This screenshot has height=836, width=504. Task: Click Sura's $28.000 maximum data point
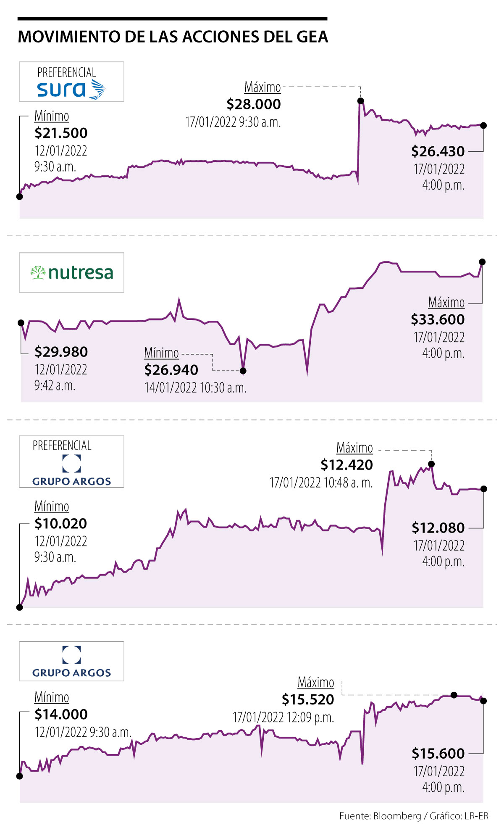tap(360, 101)
